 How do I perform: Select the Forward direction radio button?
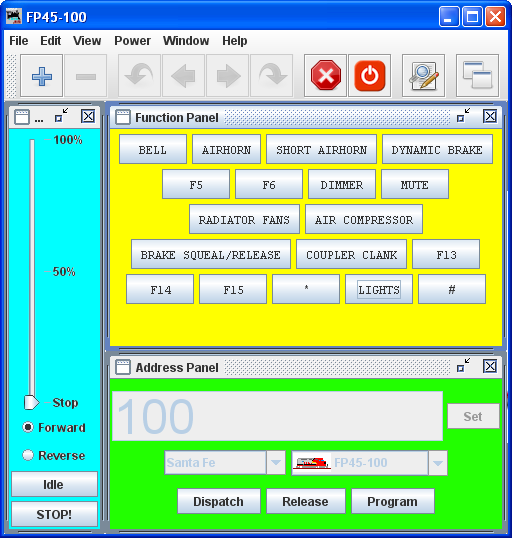[x=28, y=427]
